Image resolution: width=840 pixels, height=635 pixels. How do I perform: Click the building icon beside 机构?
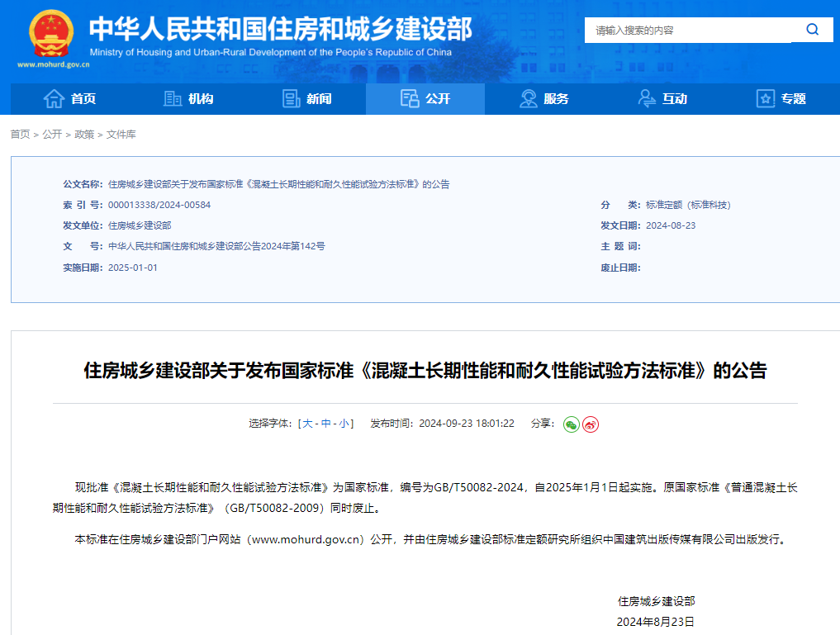tap(173, 99)
